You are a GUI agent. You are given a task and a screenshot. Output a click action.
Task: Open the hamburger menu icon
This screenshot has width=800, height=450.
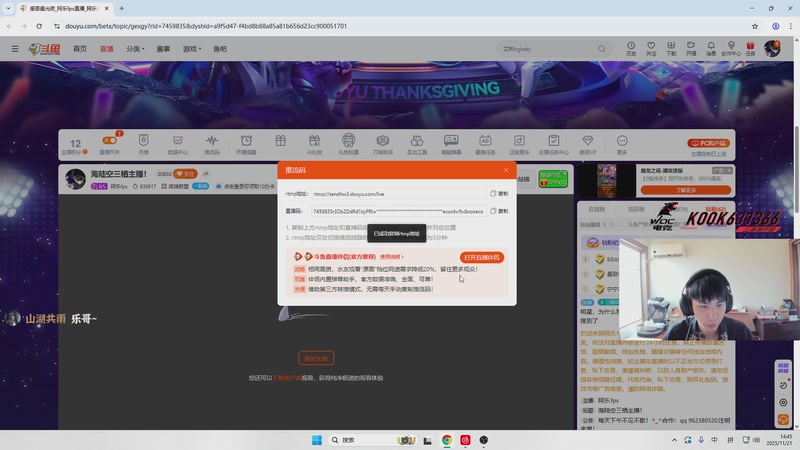click(x=15, y=49)
